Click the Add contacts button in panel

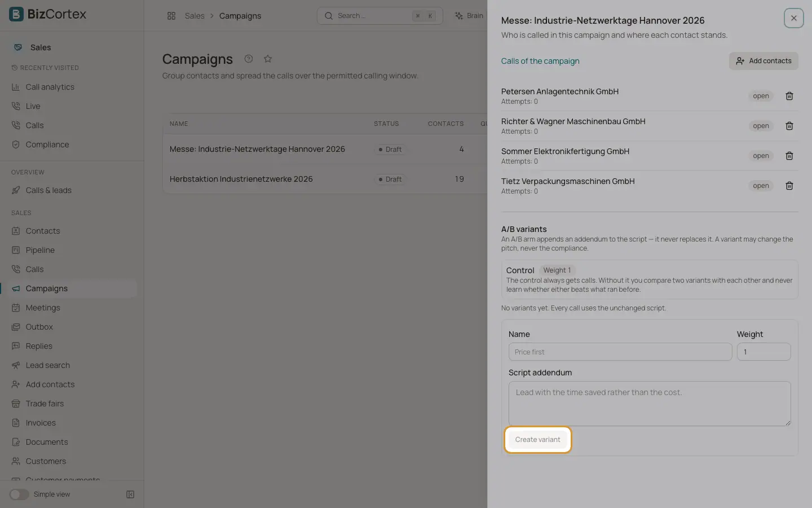click(x=764, y=61)
